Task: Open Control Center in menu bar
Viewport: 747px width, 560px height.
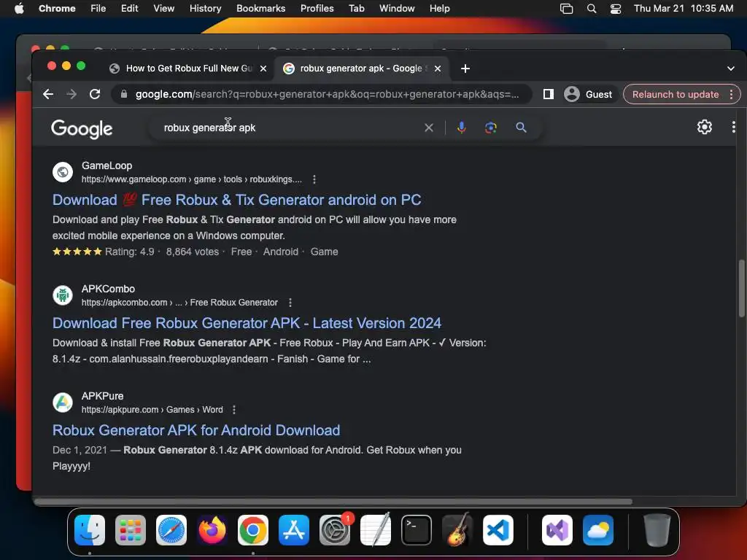Action: coord(616,8)
